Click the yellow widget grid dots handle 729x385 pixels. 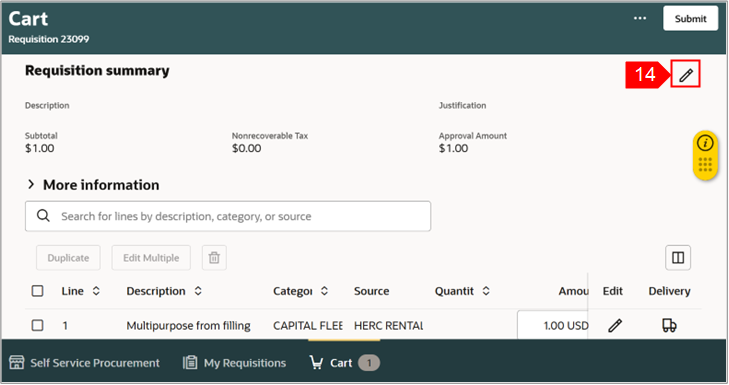point(705,165)
